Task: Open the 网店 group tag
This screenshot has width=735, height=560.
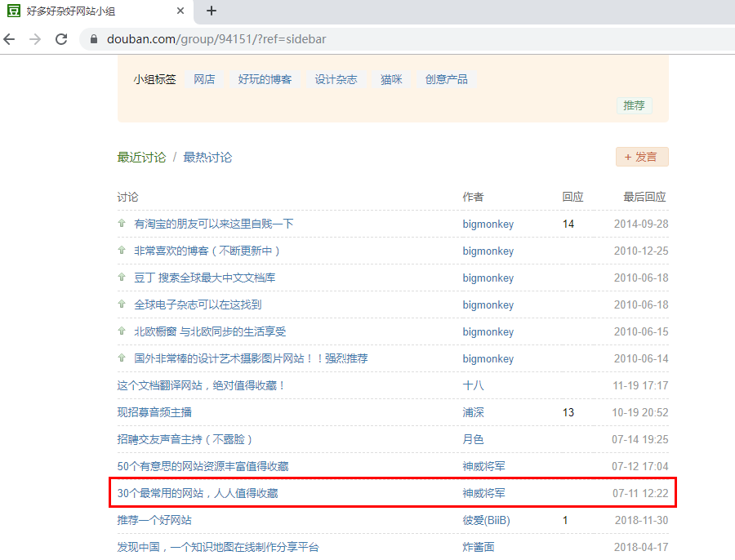Action: [204, 79]
